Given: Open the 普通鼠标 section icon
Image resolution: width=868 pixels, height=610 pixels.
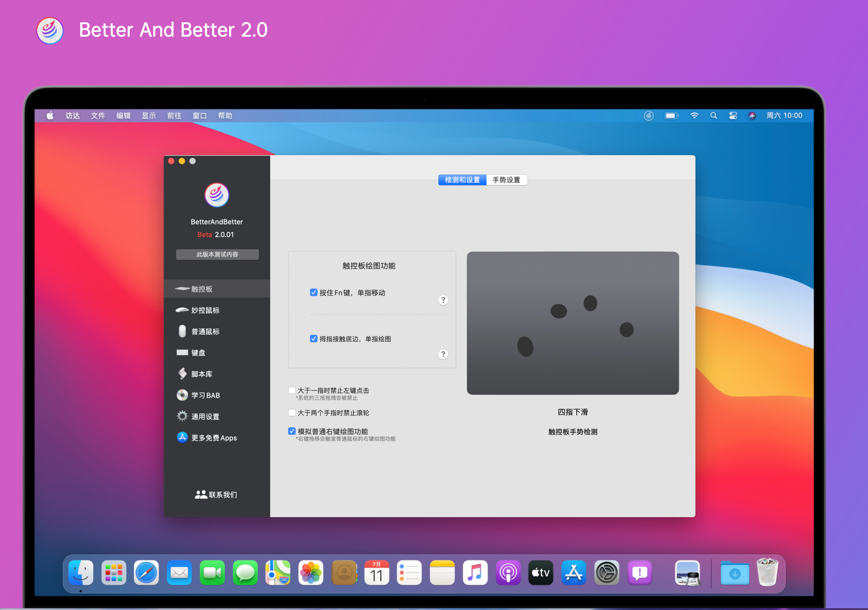Looking at the screenshot, I should click(182, 331).
